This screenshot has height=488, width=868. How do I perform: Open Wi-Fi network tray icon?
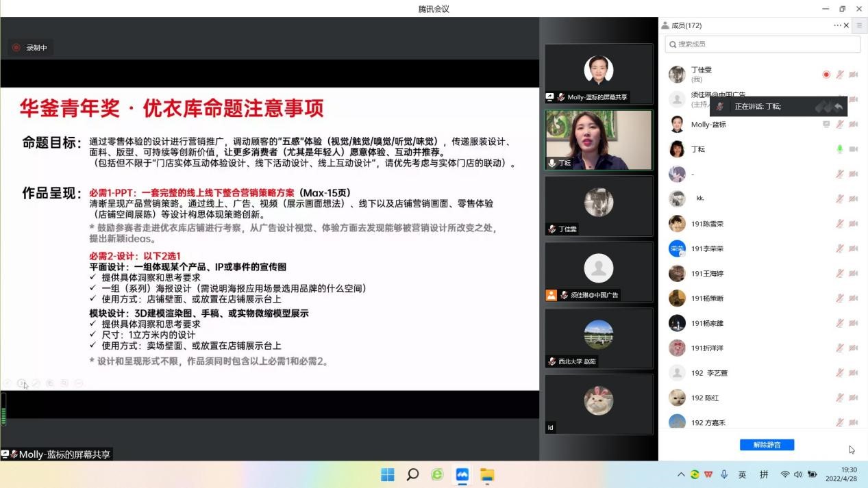coord(785,474)
